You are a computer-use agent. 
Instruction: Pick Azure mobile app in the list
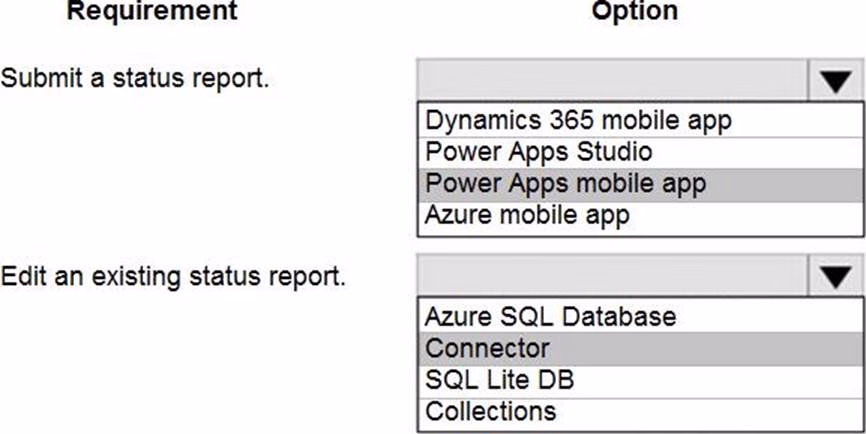tap(527, 214)
